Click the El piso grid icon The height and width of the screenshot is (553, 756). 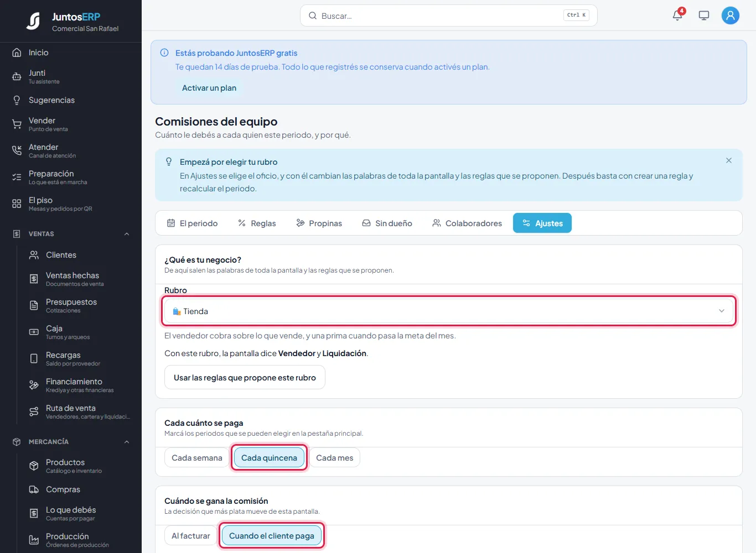17,204
